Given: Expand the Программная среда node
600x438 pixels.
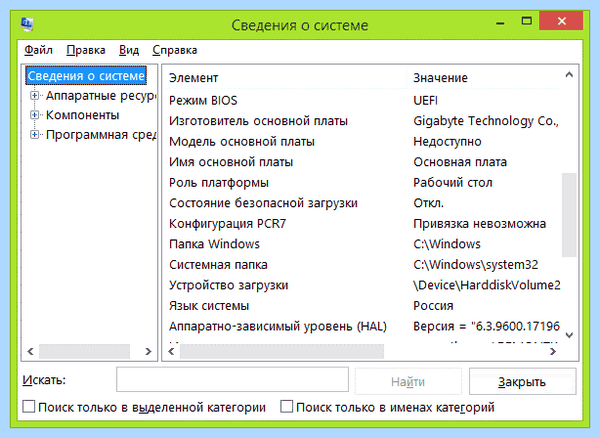Looking at the screenshot, I should pyautogui.click(x=34, y=135).
